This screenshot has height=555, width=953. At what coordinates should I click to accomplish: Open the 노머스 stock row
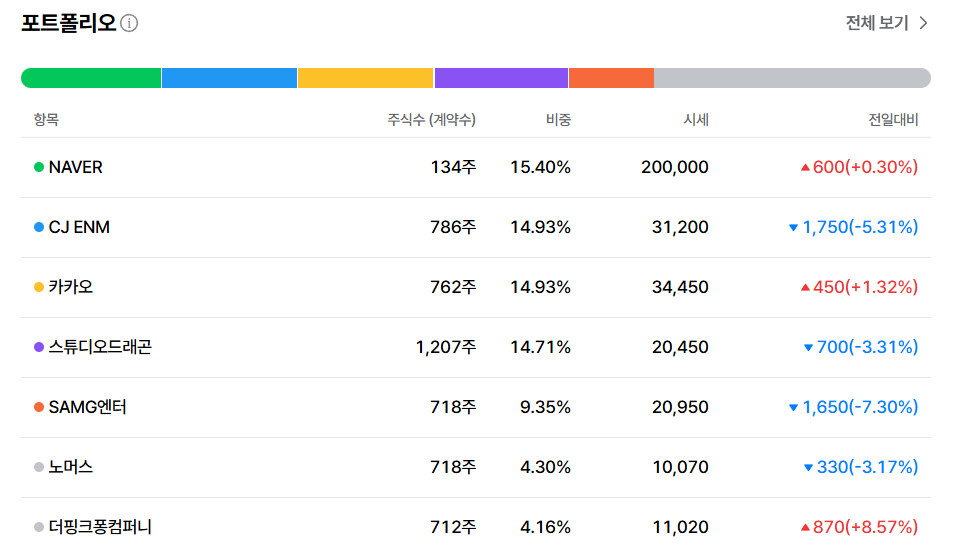click(x=476, y=467)
